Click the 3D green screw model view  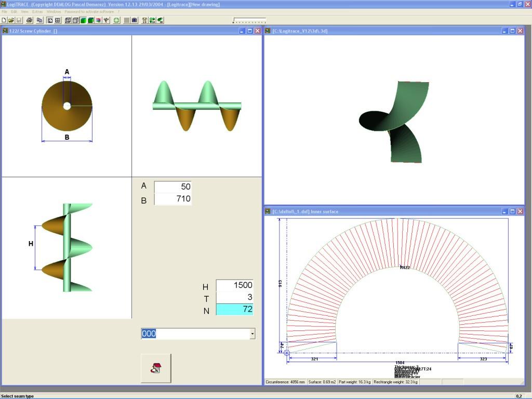pyautogui.click(x=394, y=122)
